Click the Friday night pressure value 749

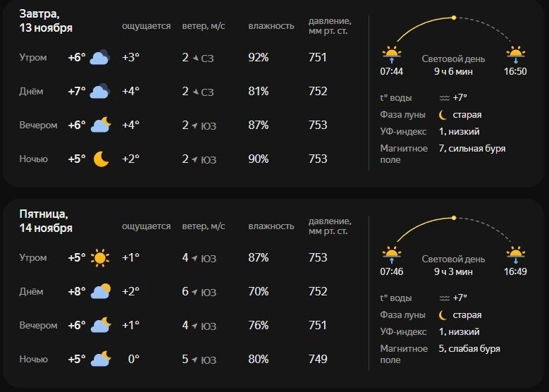pos(318,360)
